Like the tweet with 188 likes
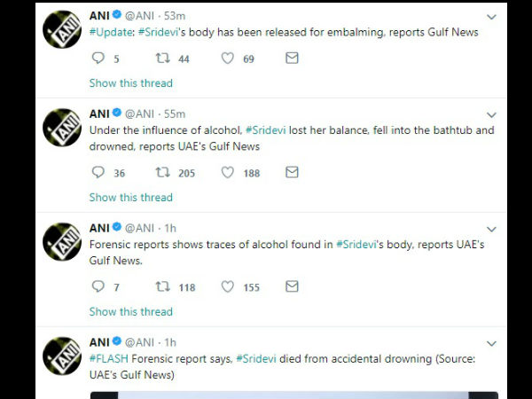This screenshot has width=532, height=399. 228,173
